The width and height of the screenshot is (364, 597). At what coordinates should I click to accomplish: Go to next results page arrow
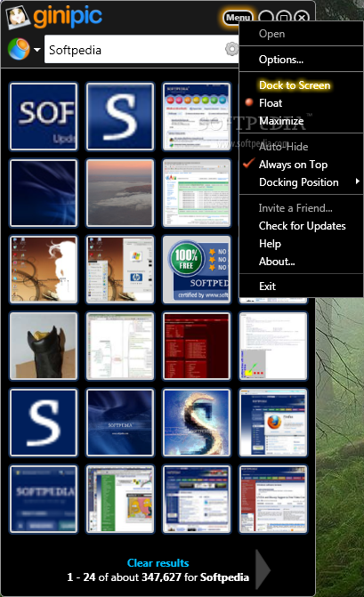click(x=263, y=570)
